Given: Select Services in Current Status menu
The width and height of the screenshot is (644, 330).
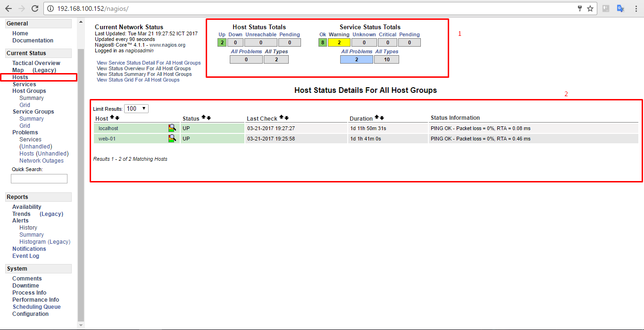Looking at the screenshot, I should coord(24,84).
